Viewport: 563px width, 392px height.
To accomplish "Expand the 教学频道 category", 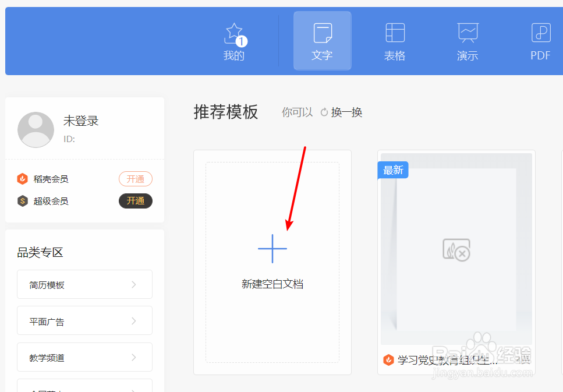I will pos(84,357).
